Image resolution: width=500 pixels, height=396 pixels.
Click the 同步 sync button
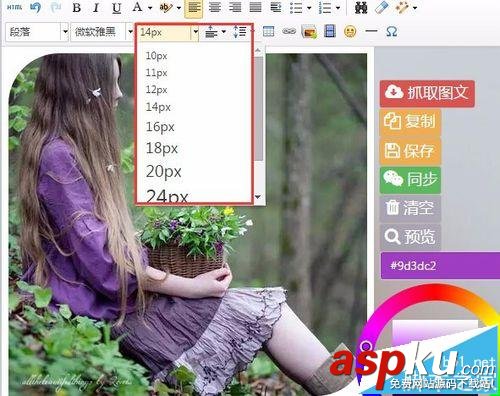[410, 180]
